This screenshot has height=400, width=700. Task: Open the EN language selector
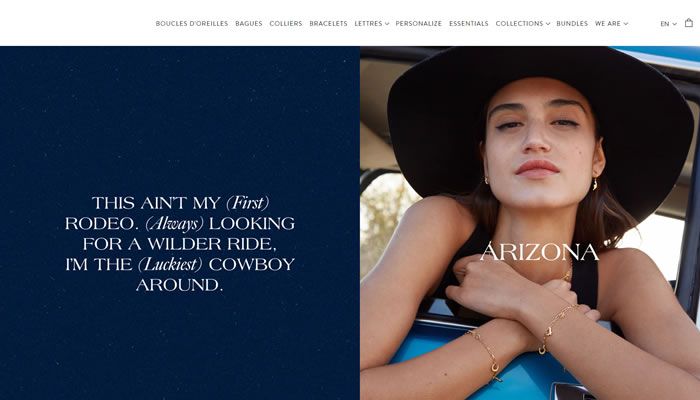tap(668, 24)
